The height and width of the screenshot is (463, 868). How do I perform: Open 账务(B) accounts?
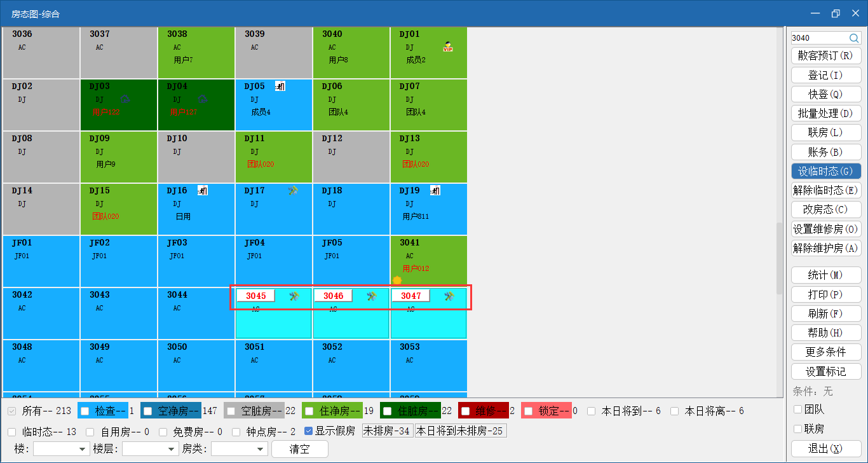point(826,152)
